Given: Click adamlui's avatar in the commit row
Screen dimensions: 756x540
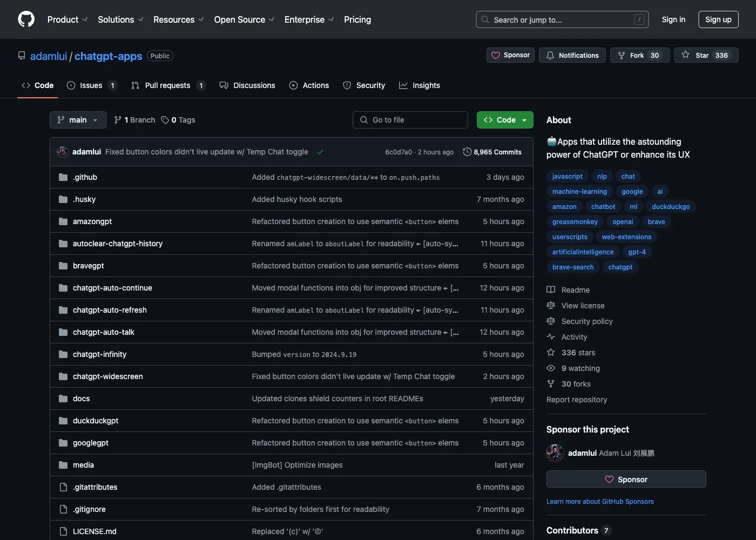Looking at the screenshot, I should [x=63, y=152].
